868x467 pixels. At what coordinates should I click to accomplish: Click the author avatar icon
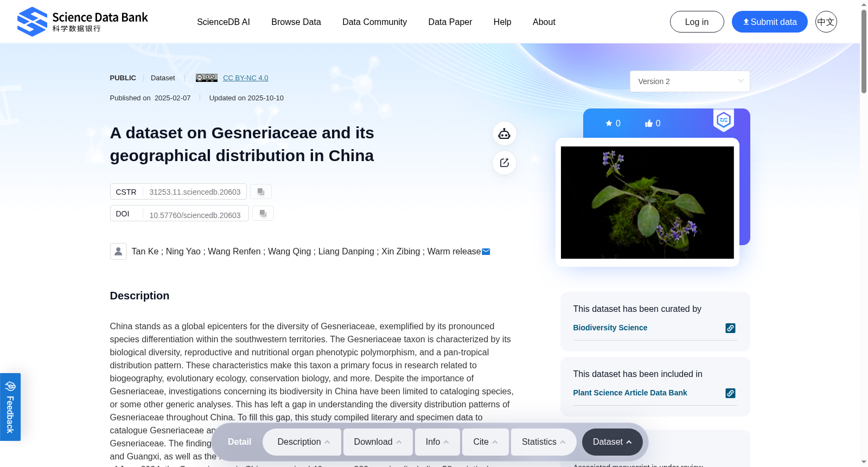click(x=118, y=251)
